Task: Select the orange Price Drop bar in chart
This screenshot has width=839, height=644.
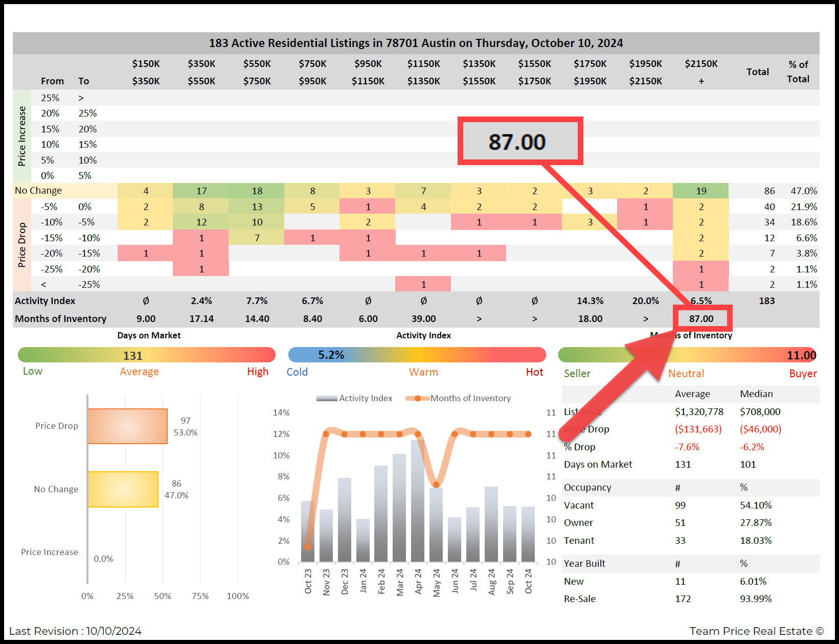Action: point(128,426)
